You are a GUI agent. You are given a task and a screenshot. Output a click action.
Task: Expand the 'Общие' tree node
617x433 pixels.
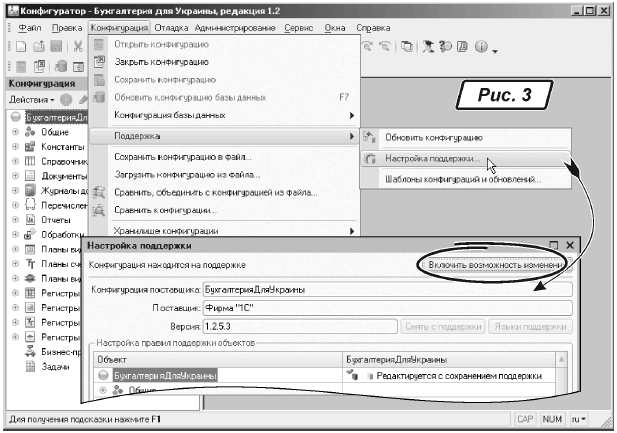pos(15,132)
